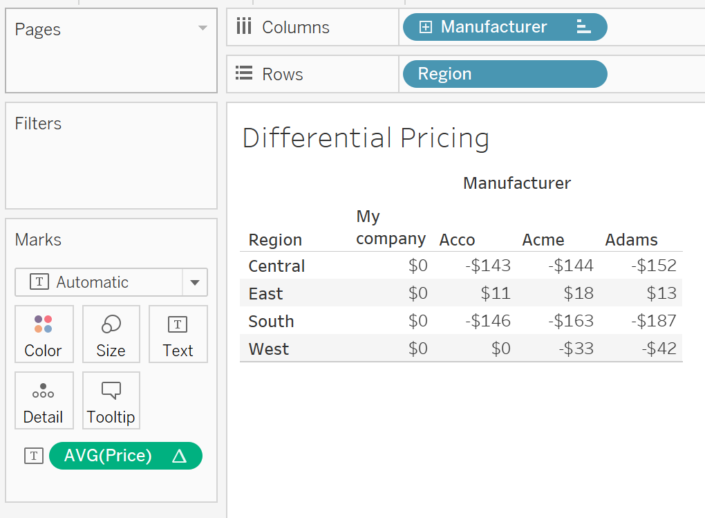Click the Region header in the table
This screenshot has height=518, width=705.
point(275,240)
